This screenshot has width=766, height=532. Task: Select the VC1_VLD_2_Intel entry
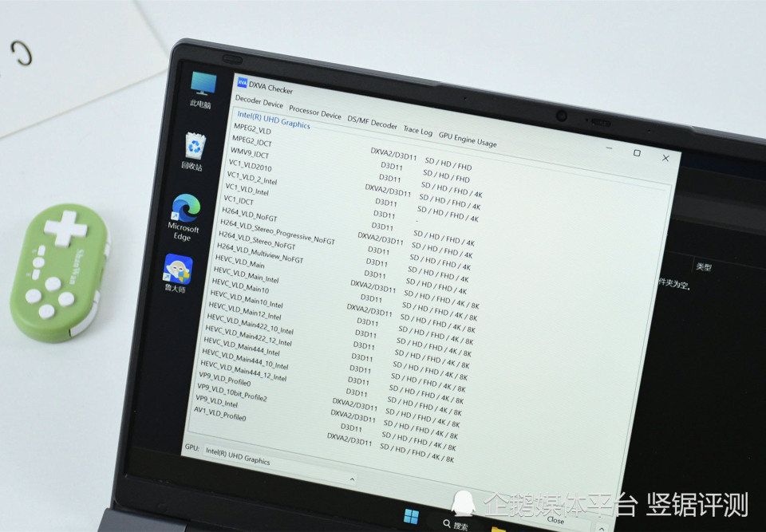click(x=252, y=179)
